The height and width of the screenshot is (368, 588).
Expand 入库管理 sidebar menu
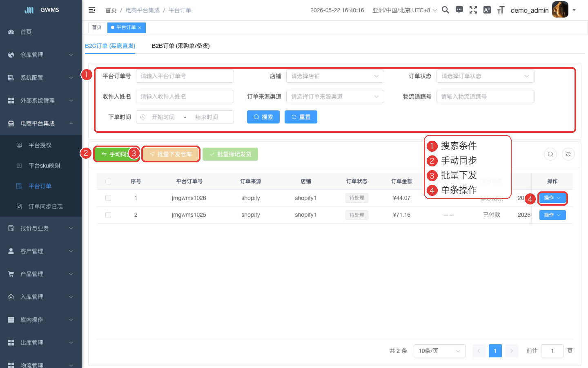[x=41, y=297]
